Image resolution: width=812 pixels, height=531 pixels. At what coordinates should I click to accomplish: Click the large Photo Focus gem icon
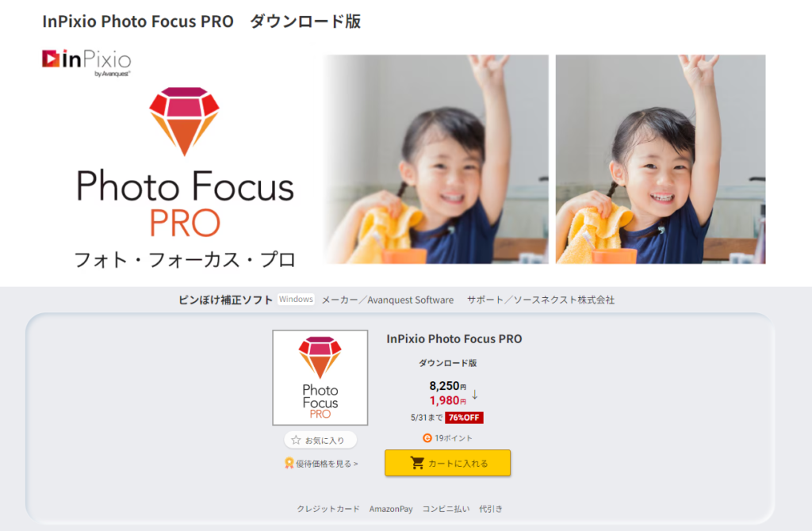(184, 121)
